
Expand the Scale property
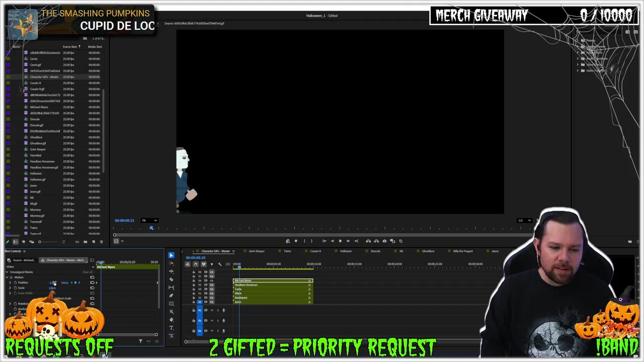[10, 288]
